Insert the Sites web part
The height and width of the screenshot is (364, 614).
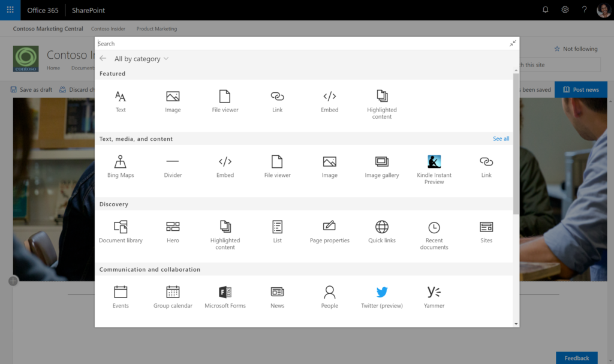486,232
